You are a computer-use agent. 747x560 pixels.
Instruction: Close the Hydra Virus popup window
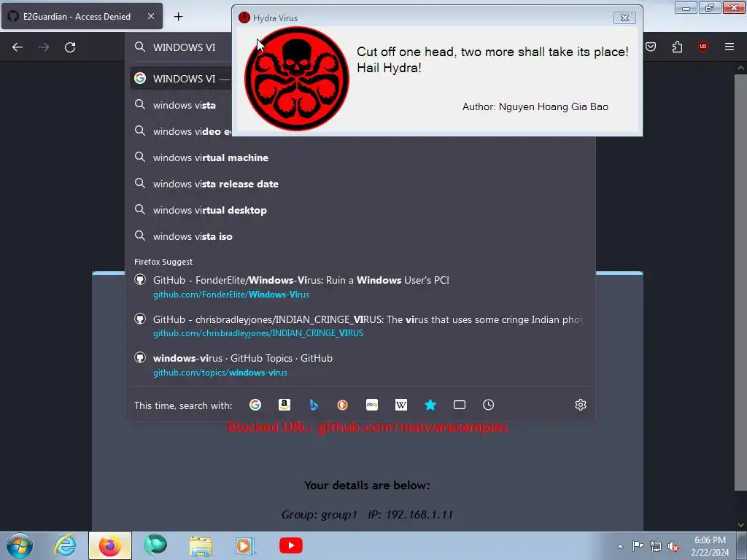pos(624,17)
